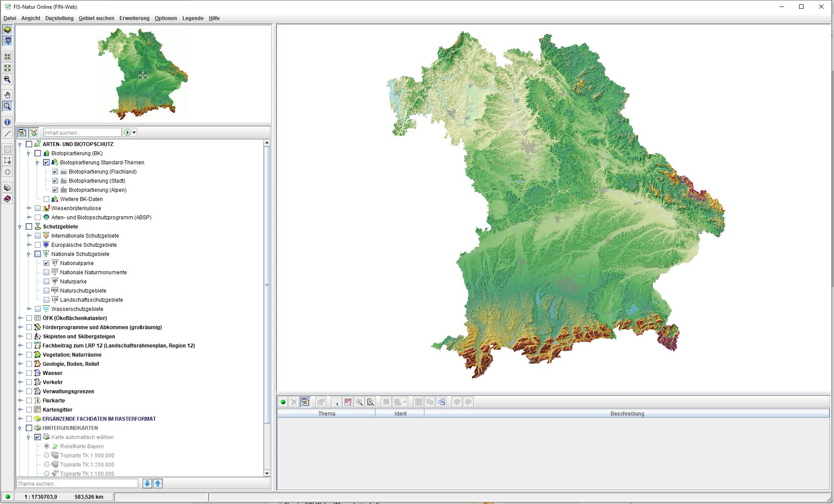
Task: Collapse Biotopkartierung Standard-Themen node
Action: 38,163
